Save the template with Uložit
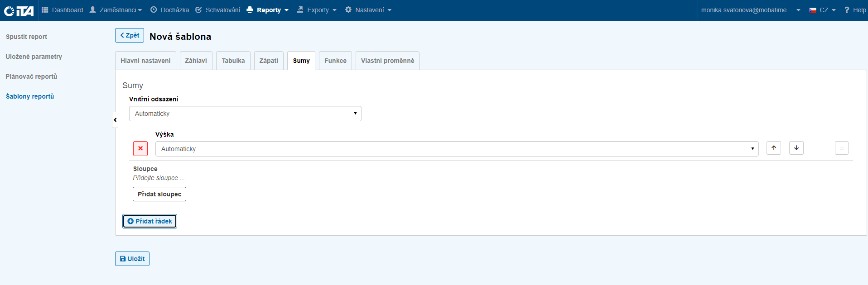The image size is (868, 285). pos(132,259)
